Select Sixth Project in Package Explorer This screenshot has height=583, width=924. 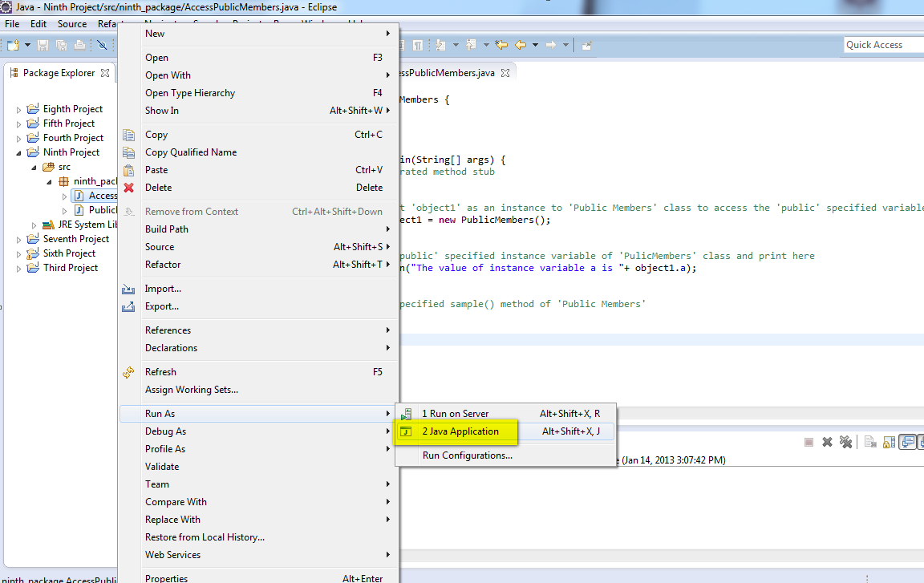(x=69, y=253)
